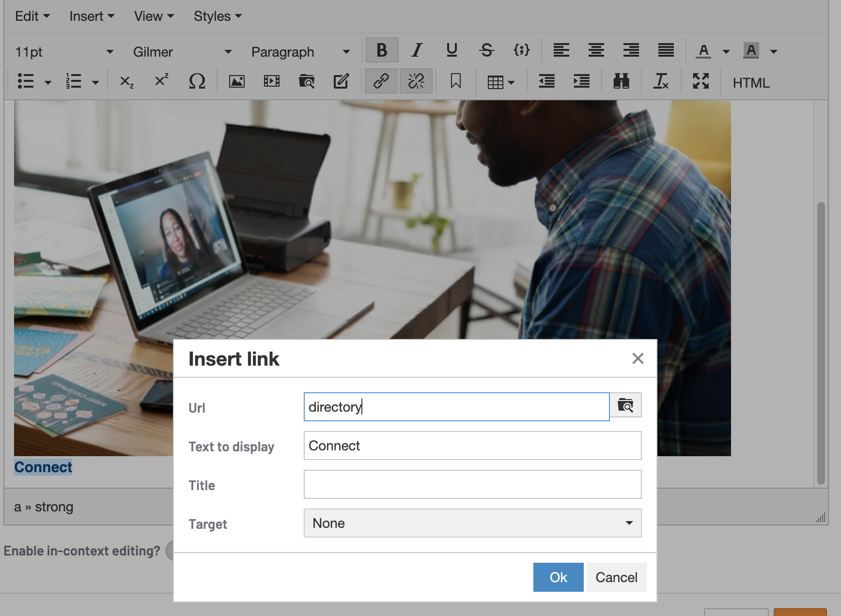Click the Special character omega icon
The image size is (841, 616).
[x=197, y=81]
